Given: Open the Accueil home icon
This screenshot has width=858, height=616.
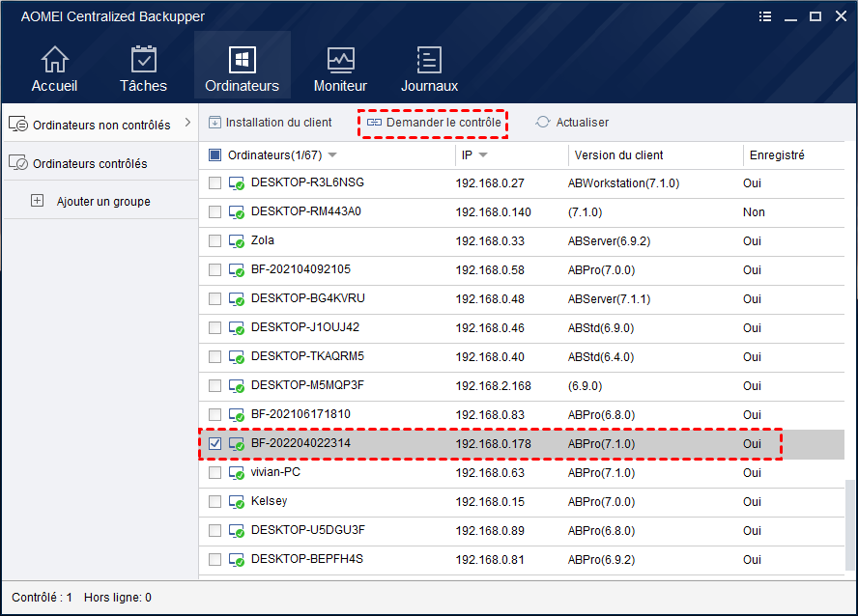Looking at the screenshot, I should tap(55, 59).
